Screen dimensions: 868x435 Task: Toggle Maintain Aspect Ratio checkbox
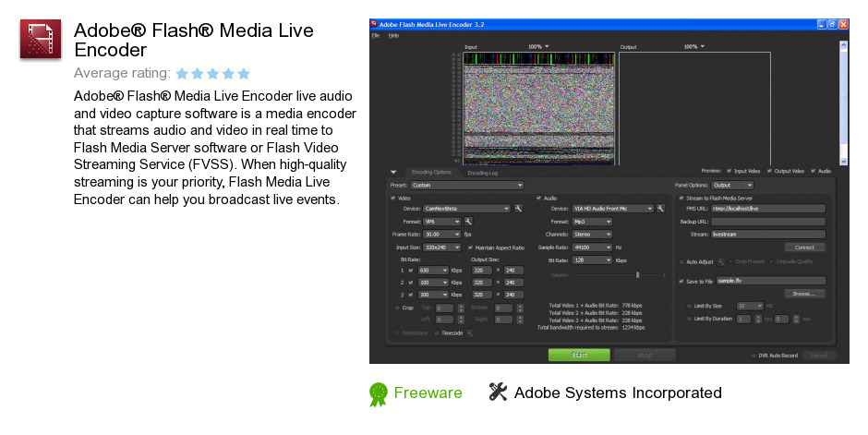click(x=471, y=248)
